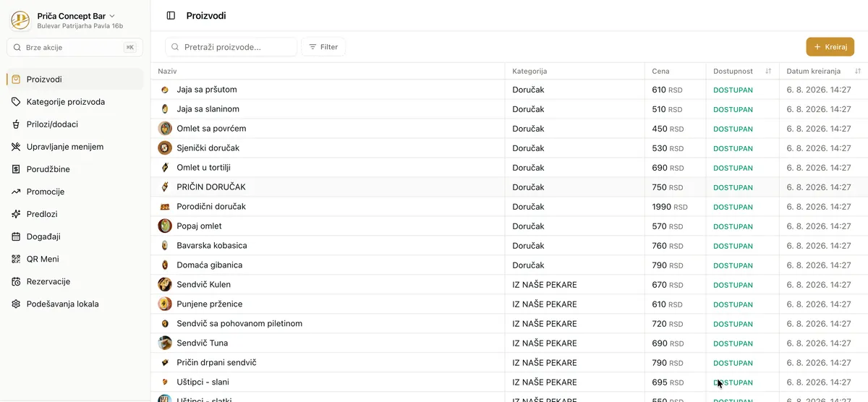Click the Kategorija column header
The image size is (868, 402).
pyautogui.click(x=529, y=72)
